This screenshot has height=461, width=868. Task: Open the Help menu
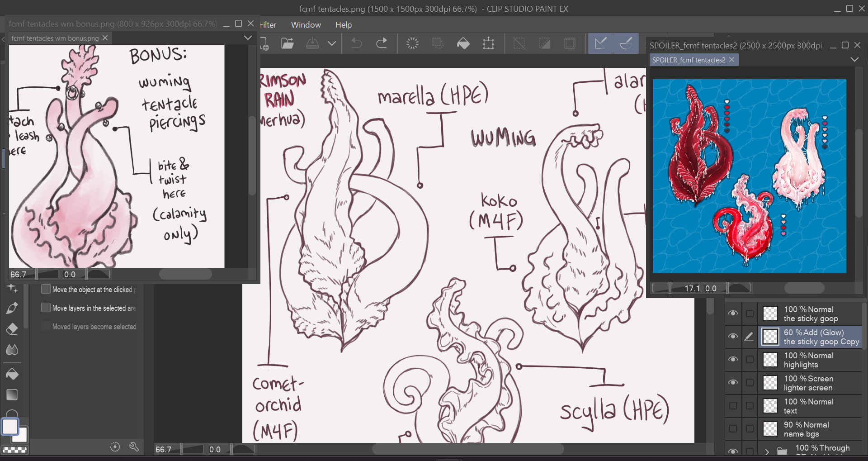pos(343,25)
